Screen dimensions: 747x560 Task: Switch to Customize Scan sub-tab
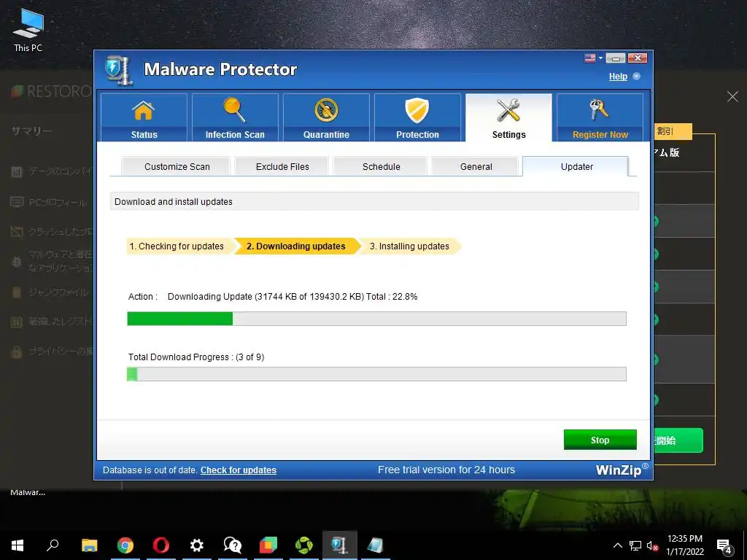pos(177,167)
